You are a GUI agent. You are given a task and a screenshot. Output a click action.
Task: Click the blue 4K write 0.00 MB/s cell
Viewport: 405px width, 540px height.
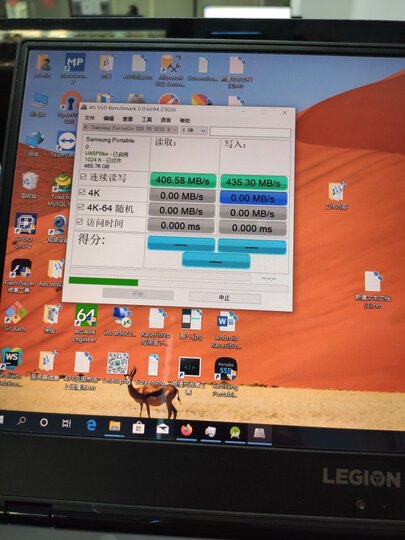click(253, 198)
